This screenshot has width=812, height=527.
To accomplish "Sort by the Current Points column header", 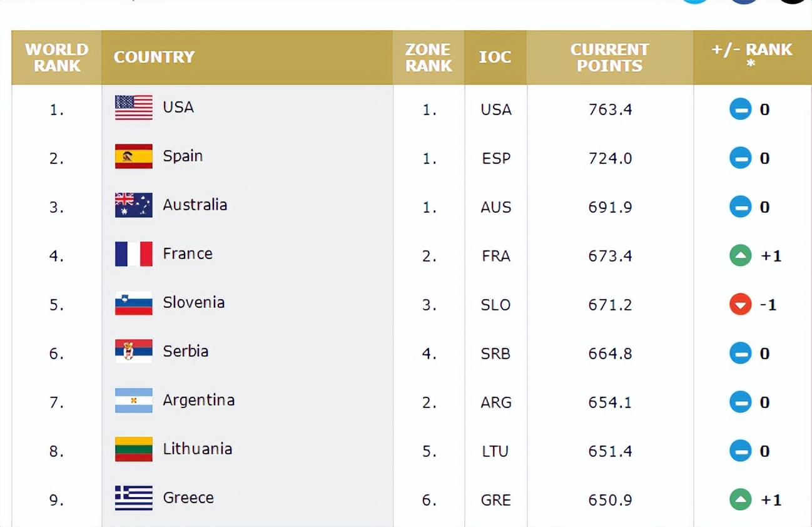I will click(609, 58).
